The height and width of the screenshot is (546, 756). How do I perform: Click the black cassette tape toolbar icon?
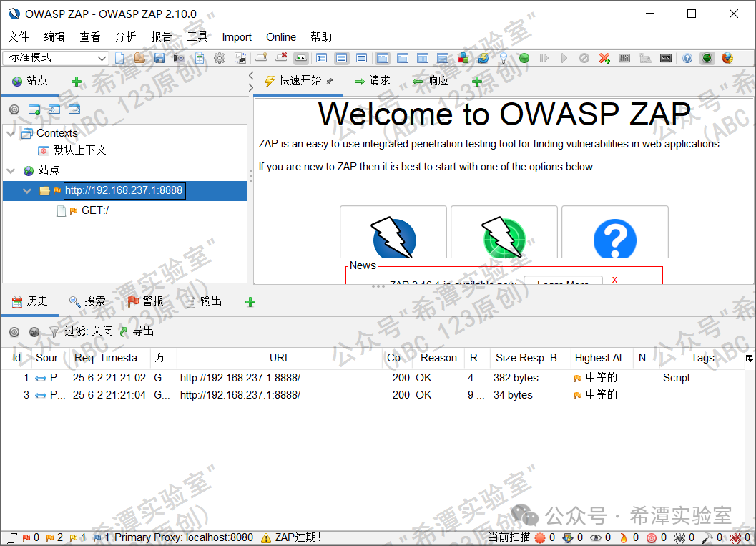[666, 59]
